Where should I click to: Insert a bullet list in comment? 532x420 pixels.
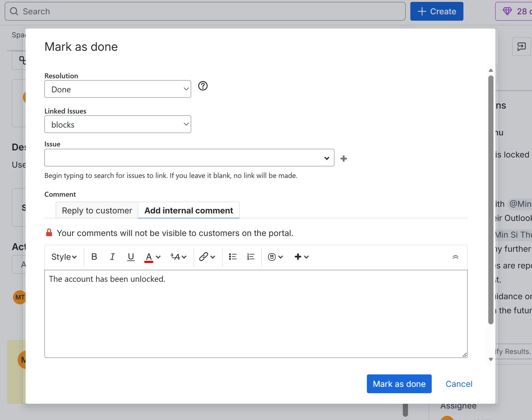tap(233, 257)
